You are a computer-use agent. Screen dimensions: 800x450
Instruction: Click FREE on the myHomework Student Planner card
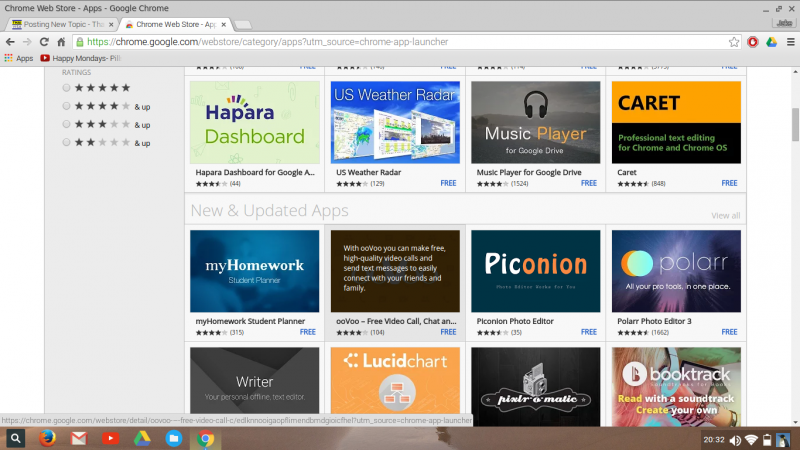pos(308,332)
